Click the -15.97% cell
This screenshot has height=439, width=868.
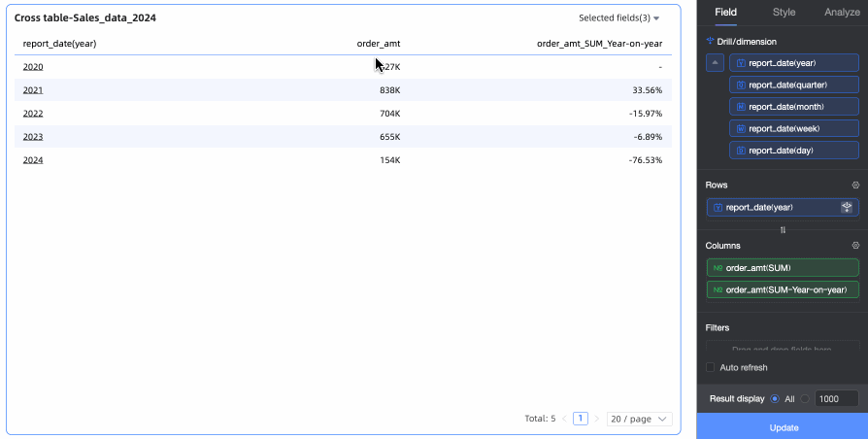646,114
